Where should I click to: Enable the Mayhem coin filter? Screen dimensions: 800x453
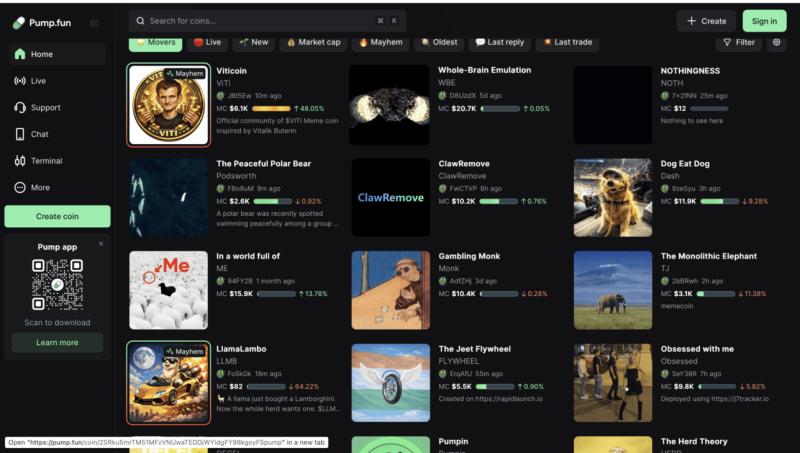click(x=380, y=43)
